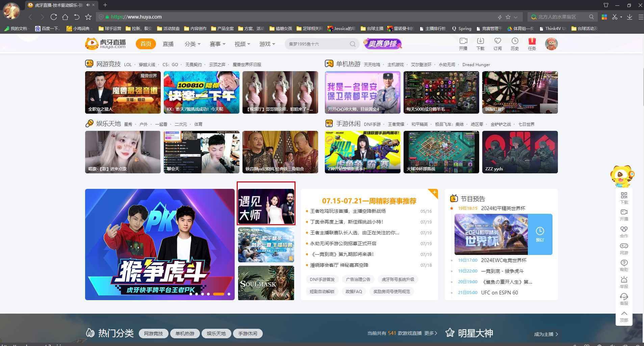
Task: Bookmark page with the star icon beside the home button
Action: pyautogui.click(x=88, y=17)
